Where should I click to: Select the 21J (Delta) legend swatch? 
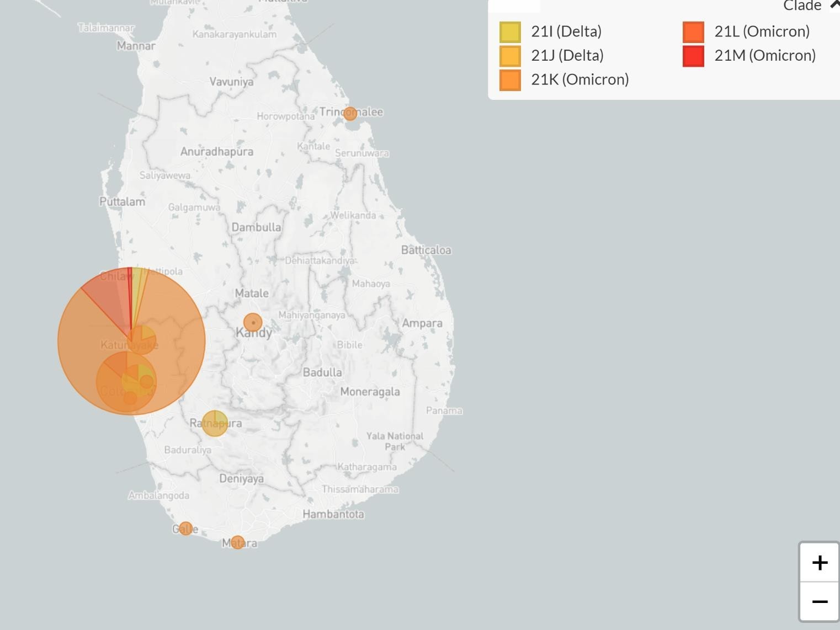tap(510, 56)
